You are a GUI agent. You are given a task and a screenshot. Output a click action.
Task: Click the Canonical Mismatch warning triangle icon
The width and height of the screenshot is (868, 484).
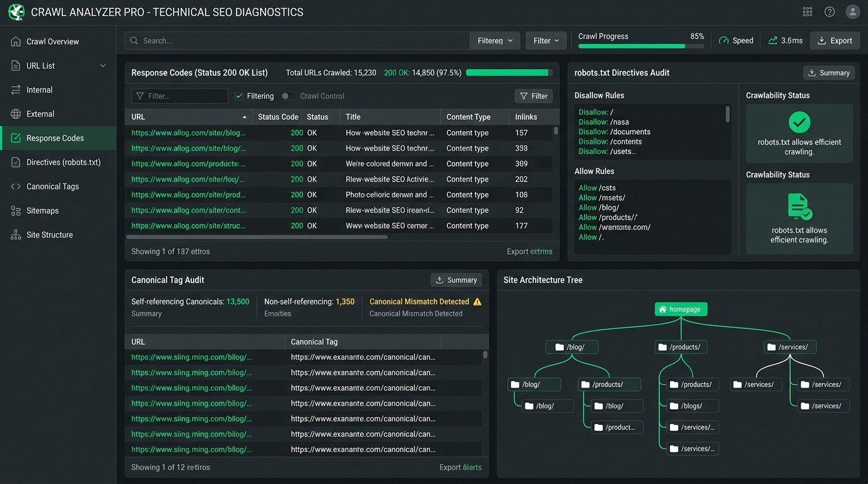(x=477, y=302)
